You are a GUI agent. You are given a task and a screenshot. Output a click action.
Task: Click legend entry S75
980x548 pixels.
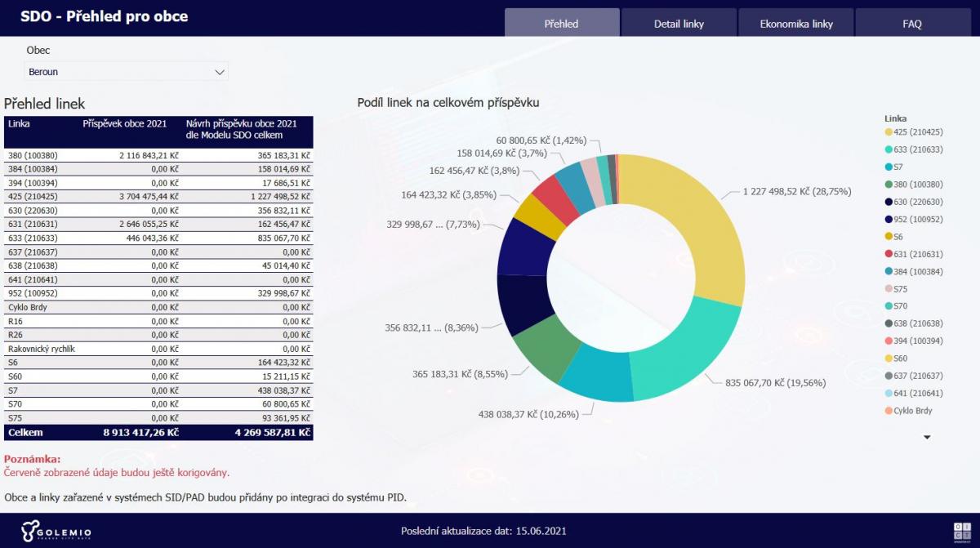896,289
